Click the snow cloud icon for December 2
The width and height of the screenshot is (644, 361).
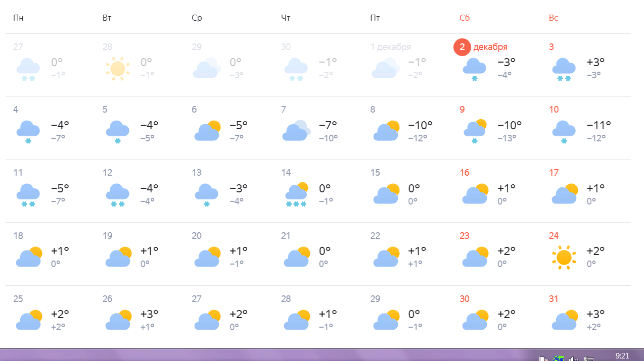pos(474,69)
